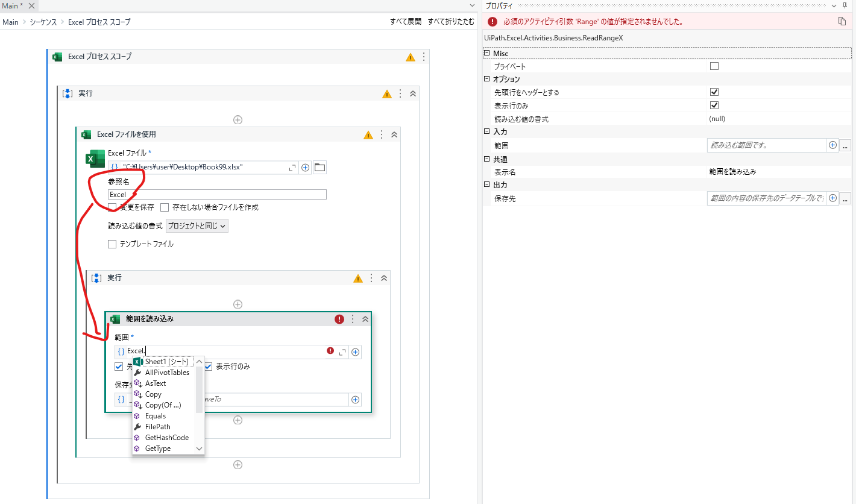The height and width of the screenshot is (504, 856).
Task: Click ellipsis button for 保存先 in Properties panel
Action: click(x=845, y=198)
